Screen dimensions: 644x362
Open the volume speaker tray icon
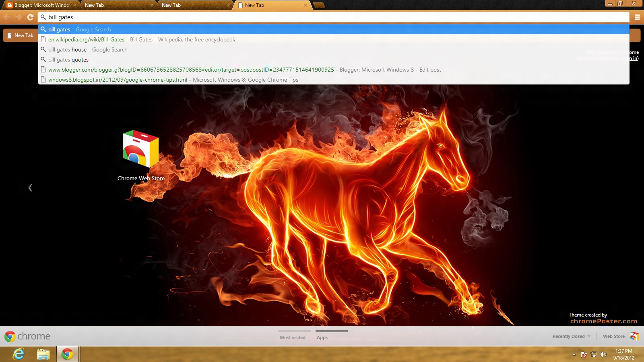[603, 354]
